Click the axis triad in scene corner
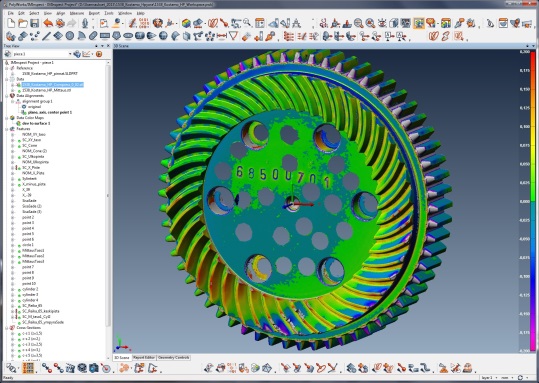Image resolution: width=539 pixels, height=383 pixels. coord(121,344)
